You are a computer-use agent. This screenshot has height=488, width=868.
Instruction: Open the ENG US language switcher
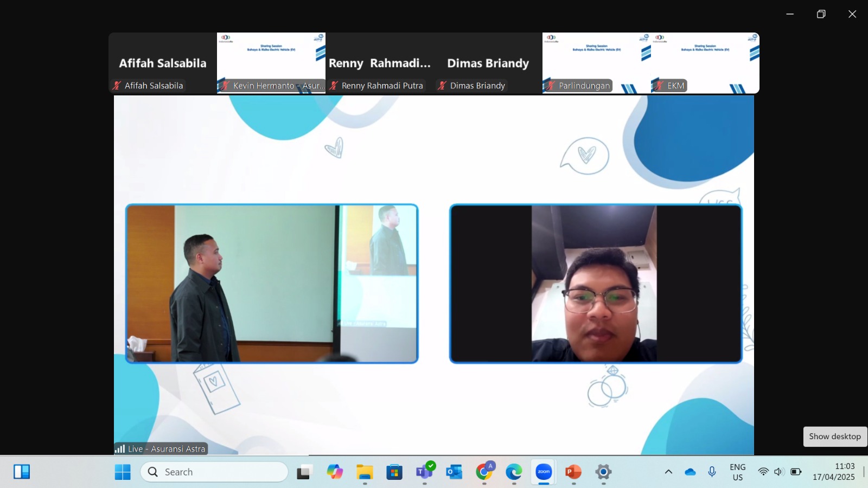[x=738, y=472]
